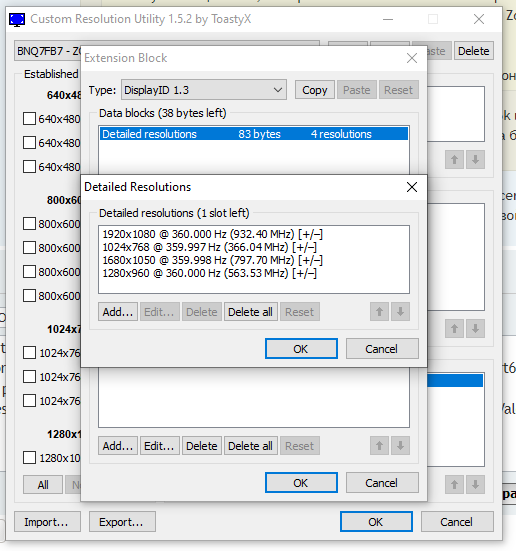
Task: Toggle the first 640x480 checkbox
Action: click(x=29, y=119)
